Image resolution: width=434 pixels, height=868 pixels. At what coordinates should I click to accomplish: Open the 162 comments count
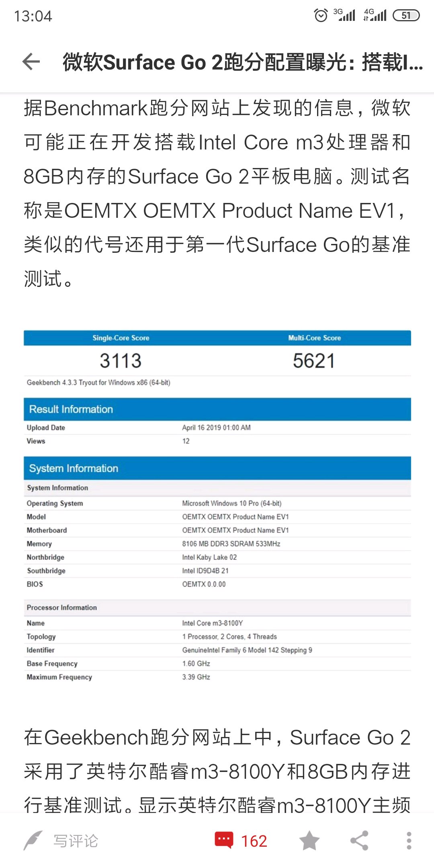coord(254,841)
